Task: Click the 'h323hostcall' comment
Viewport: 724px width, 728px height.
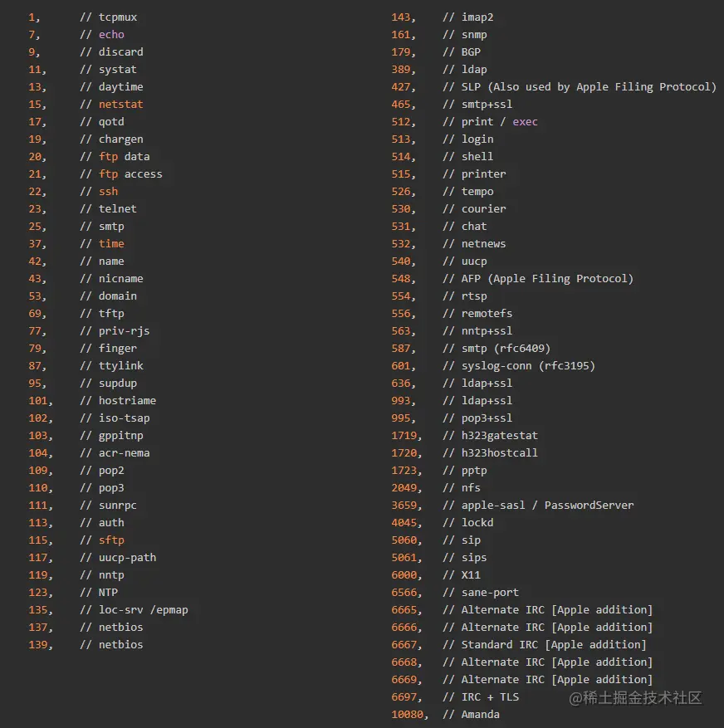Action: coord(500,453)
